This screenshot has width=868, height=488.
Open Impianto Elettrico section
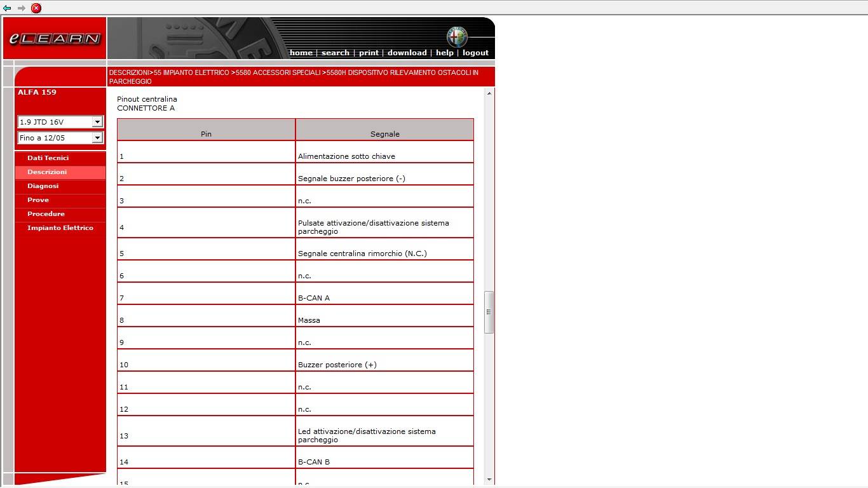coord(60,228)
